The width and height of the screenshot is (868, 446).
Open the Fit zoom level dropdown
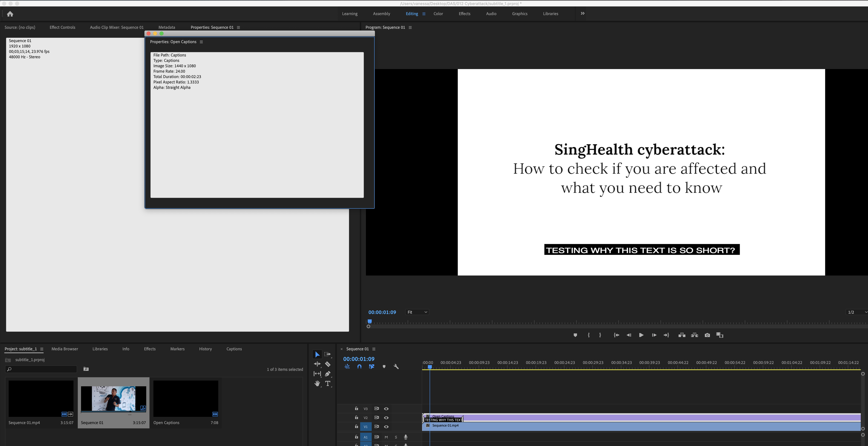tap(417, 312)
